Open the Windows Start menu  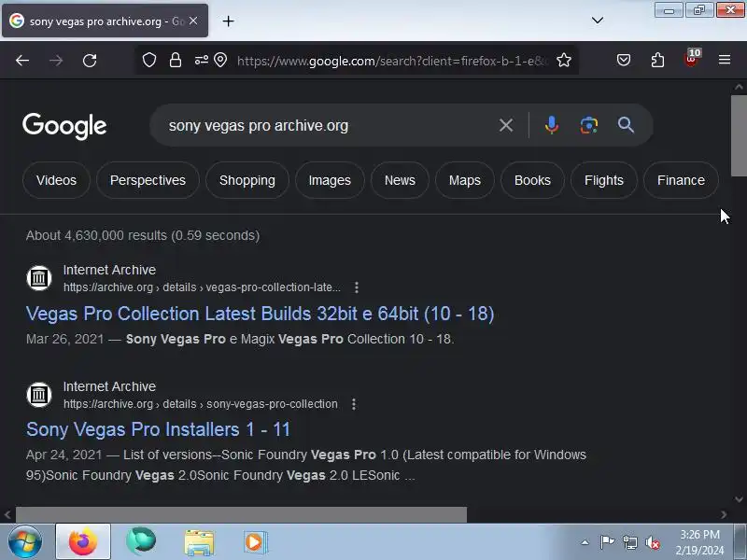pos(24,542)
